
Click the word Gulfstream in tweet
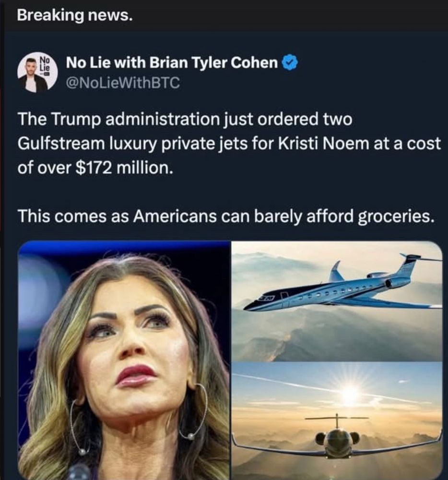(61, 143)
